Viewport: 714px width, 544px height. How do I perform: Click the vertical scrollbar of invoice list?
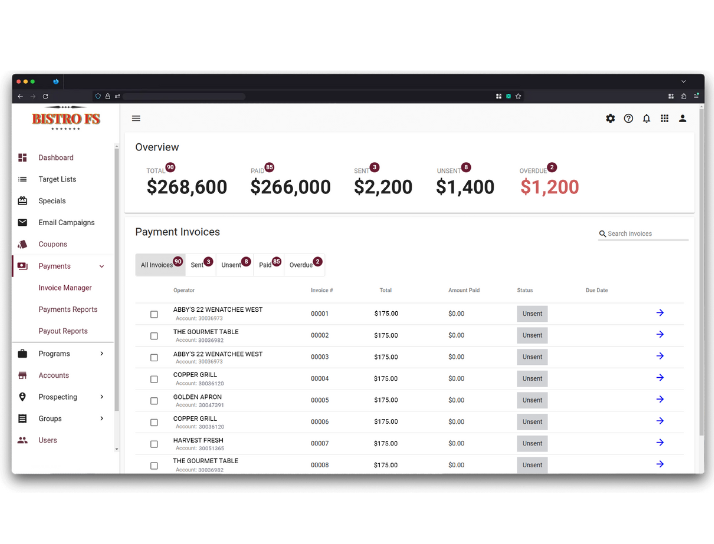tap(700, 300)
